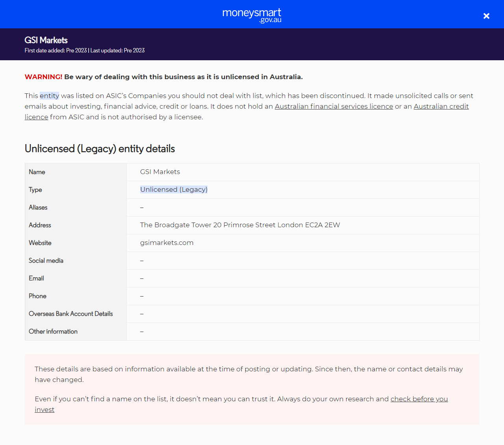Click the 'First date added: Pre 2023' text
This screenshot has height=445, width=504.
56,50
